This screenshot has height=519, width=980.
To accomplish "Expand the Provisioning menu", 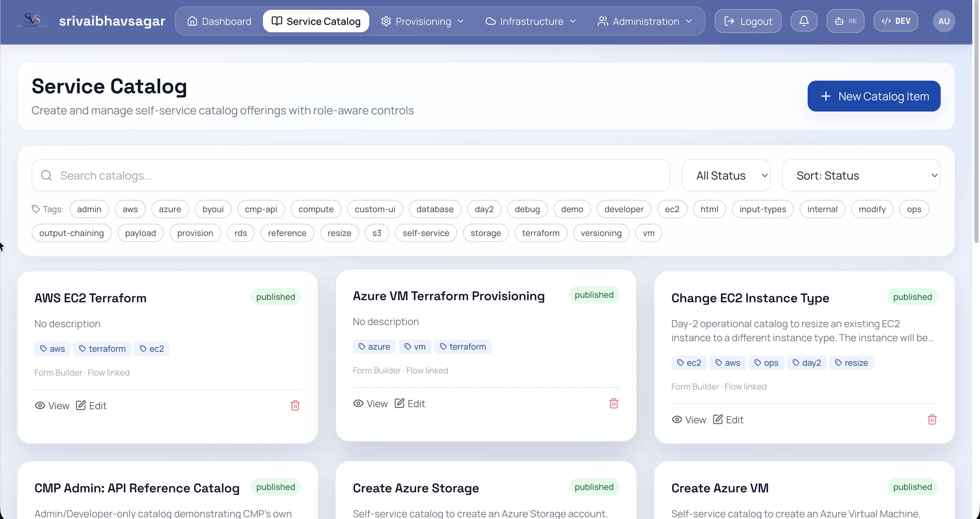I will click(422, 21).
